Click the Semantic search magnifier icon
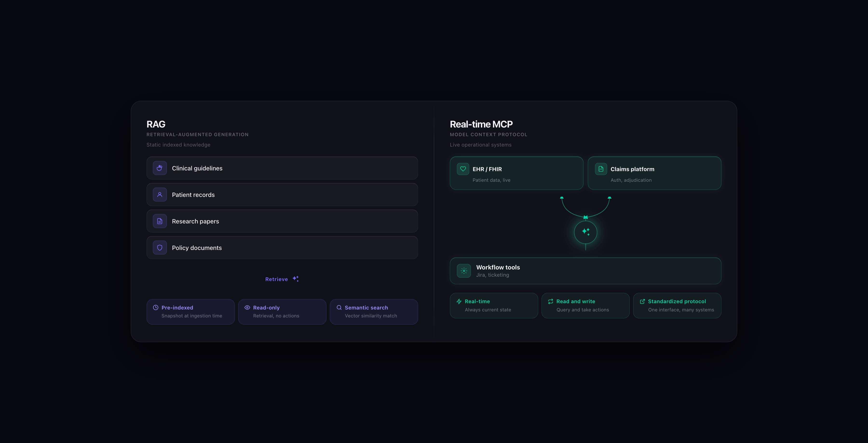The height and width of the screenshot is (443, 868). (339, 308)
